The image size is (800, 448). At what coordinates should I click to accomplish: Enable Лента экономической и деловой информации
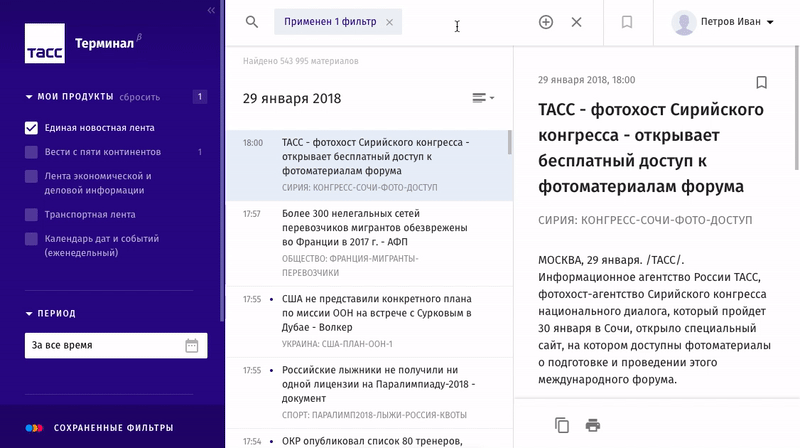click(31, 176)
